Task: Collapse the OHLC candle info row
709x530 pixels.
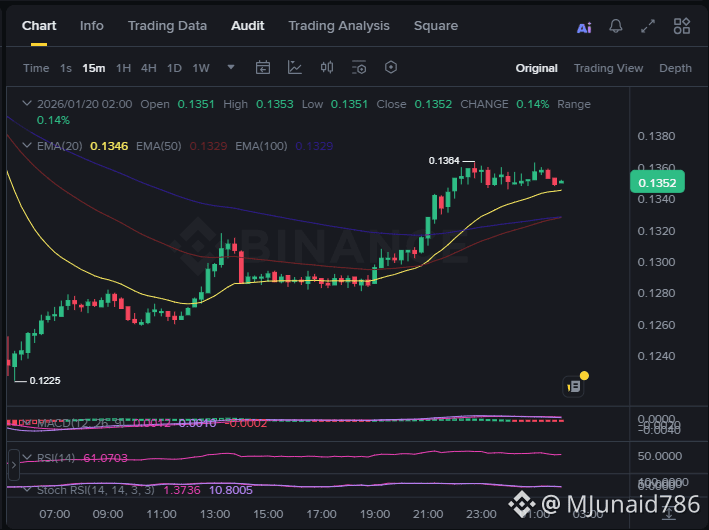Action: click(x=27, y=104)
